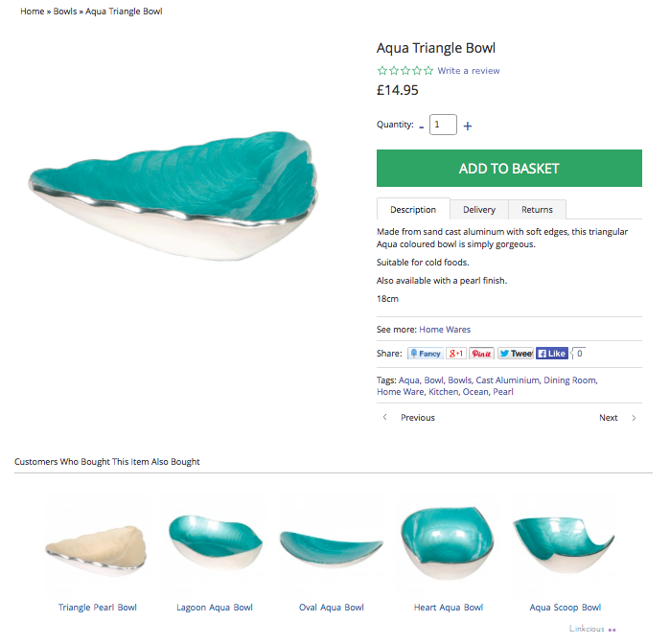Click the Next right chevron arrow
Image resolution: width=670 pixels, height=644 pixels.
point(634,418)
